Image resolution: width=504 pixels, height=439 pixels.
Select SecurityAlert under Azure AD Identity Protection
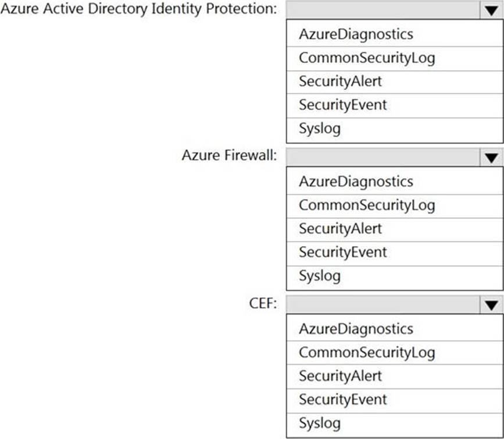[394, 81]
